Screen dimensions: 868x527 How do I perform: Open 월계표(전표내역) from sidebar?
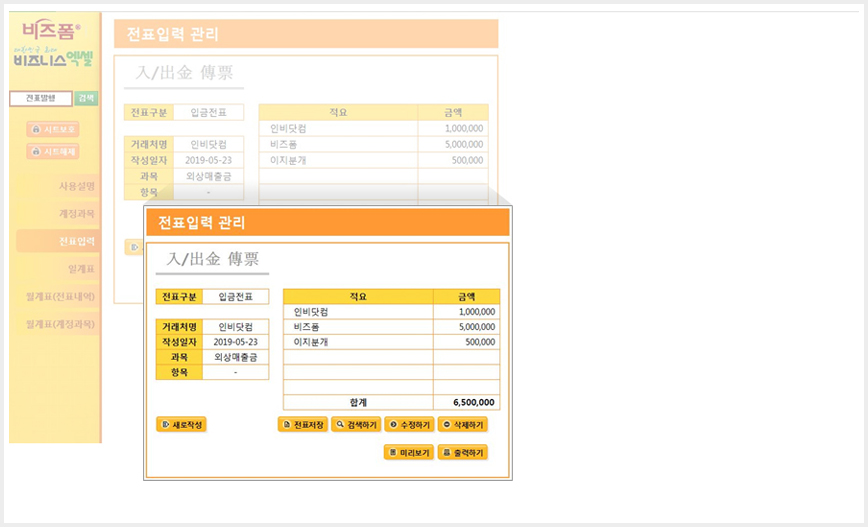point(58,297)
